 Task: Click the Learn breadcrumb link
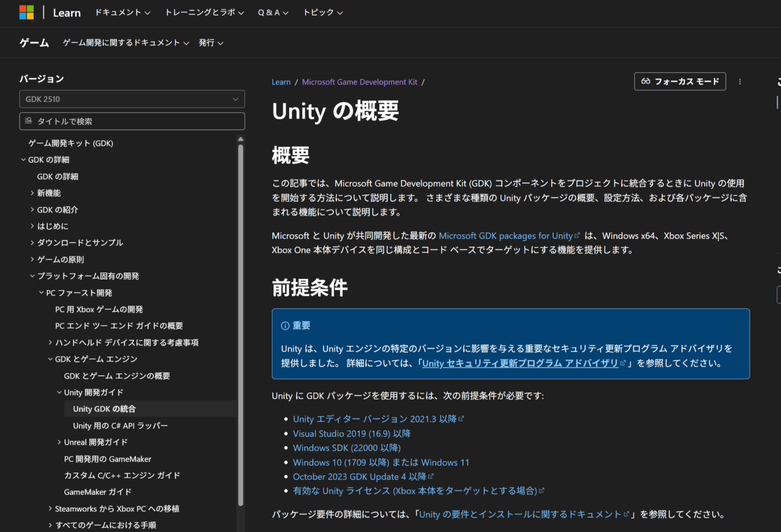[281, 82]
